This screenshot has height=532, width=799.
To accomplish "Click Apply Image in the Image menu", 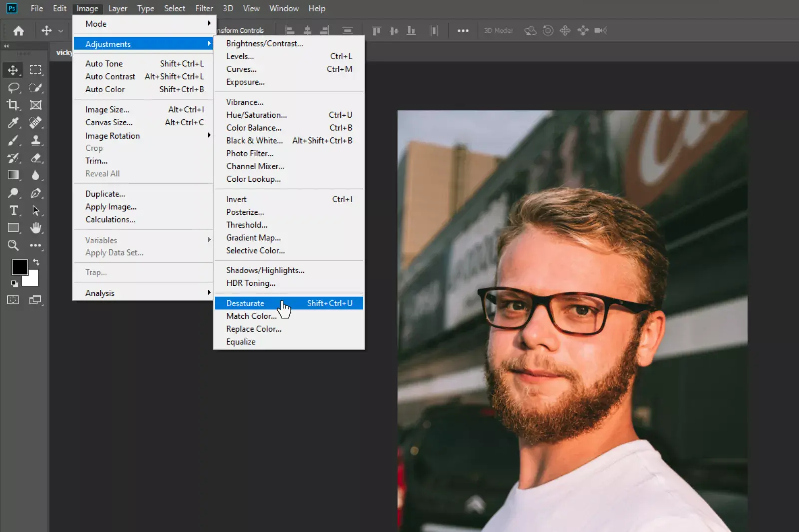I will pyautogui.click(x=110, y=206).
